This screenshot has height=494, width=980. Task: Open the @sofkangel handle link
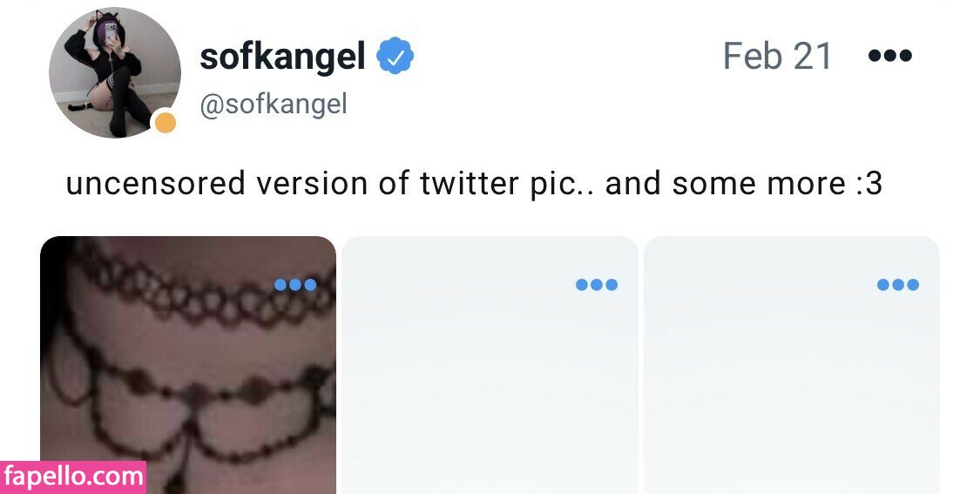click(x=274, y=105)
